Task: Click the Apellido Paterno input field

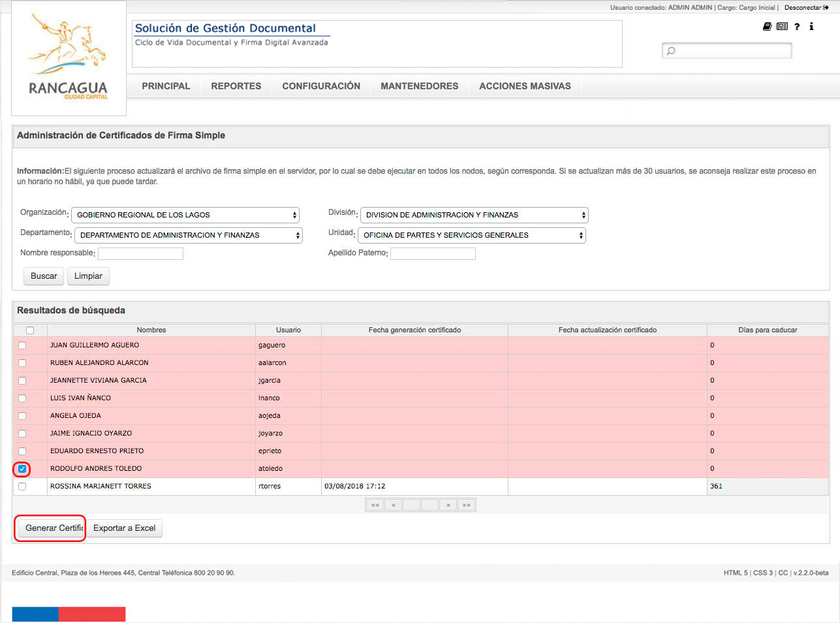Action: 433,253
